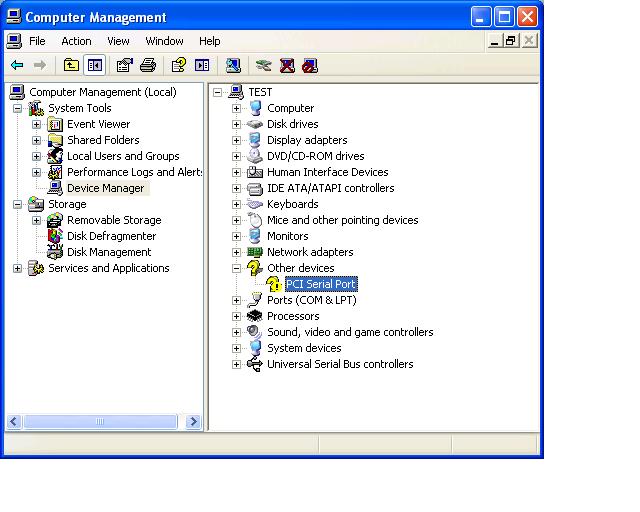The width and height of the screenshot is (640, 512).
Task: Open Properties from the toolbar icon
Action: click(124, 66)
